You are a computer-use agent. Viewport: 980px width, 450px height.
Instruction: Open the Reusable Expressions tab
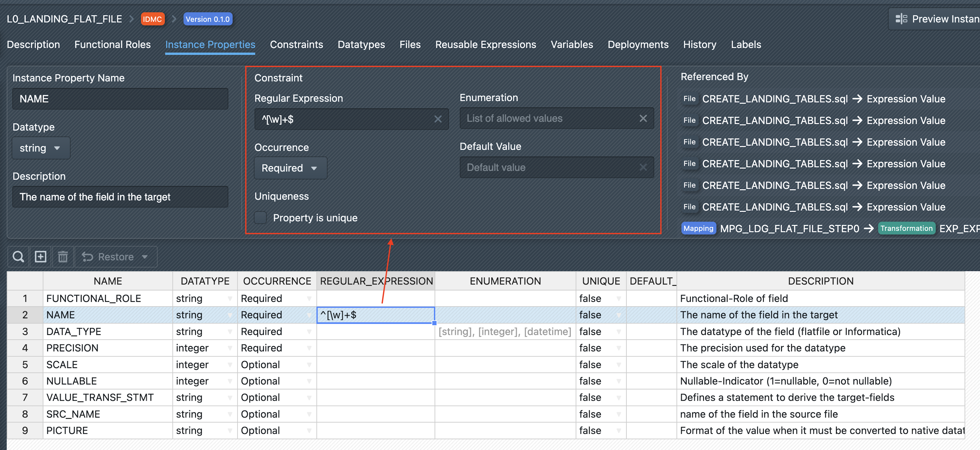coord(485,44)
